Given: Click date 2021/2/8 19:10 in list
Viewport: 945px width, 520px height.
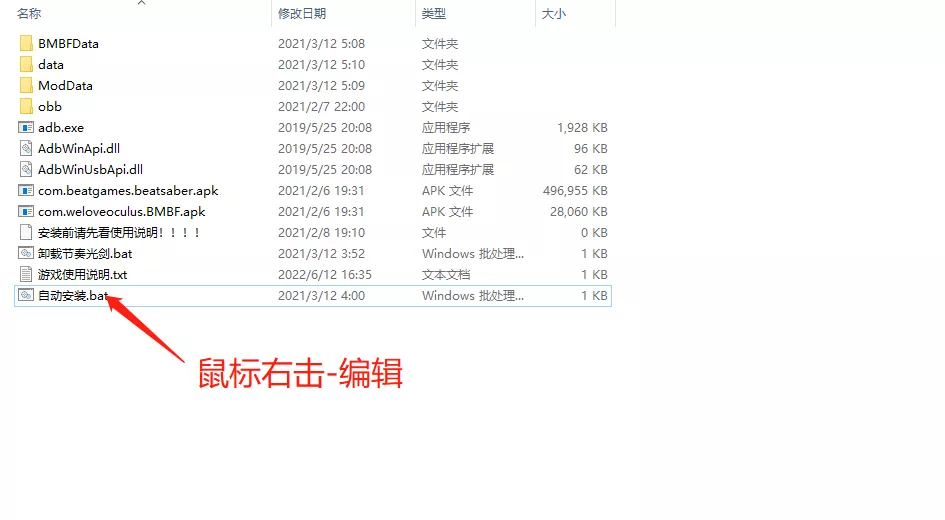Looking at the screenshot, I should tap(321, 233).
